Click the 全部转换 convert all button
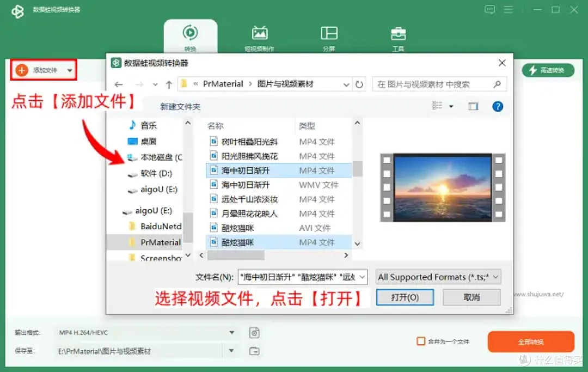This screenshot has height=372, width=588. [531, 341]
